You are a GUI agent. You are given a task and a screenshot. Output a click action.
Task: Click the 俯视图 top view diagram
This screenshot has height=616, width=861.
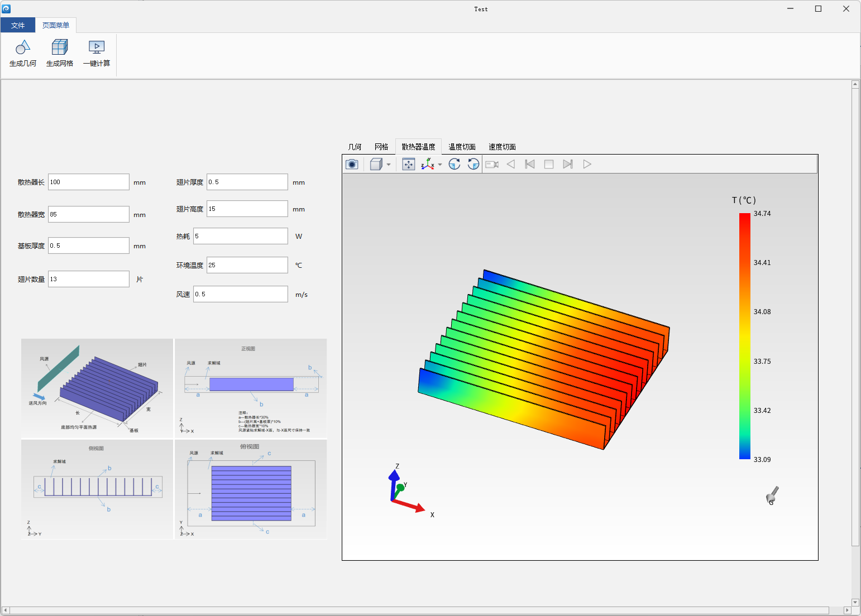251,489
